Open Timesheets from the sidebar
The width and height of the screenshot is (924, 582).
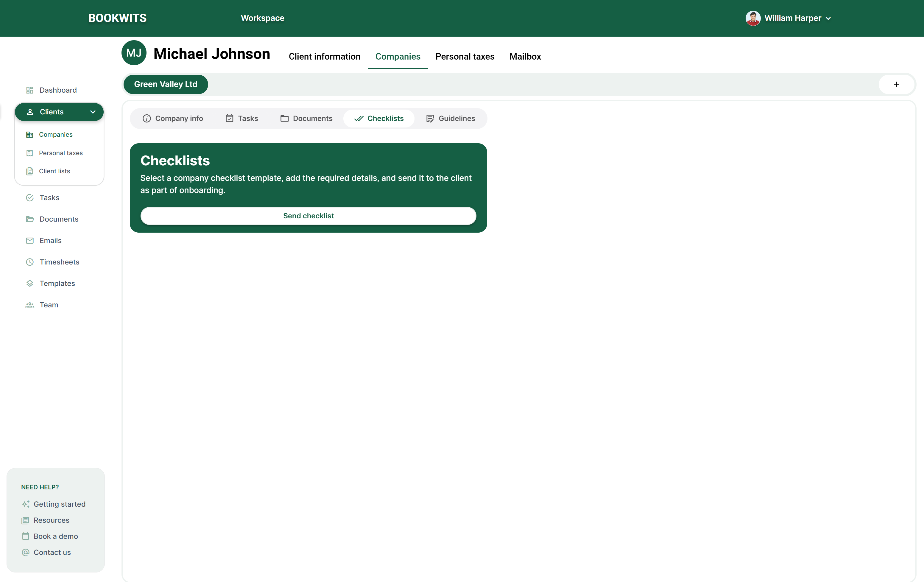coord(59,262)
